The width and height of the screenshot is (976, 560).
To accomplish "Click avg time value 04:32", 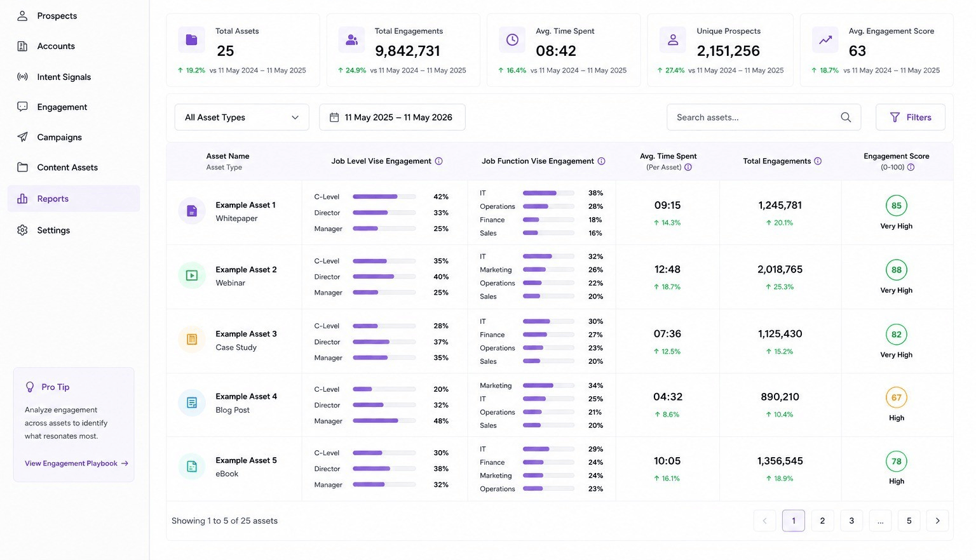I will pyautogui.click(x=668, y=397).
